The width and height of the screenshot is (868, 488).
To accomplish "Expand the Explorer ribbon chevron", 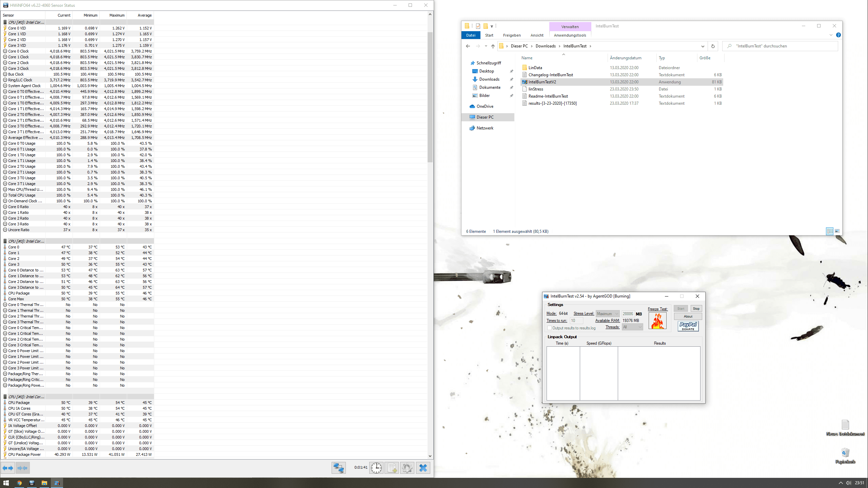I will [x=831, y=35].
